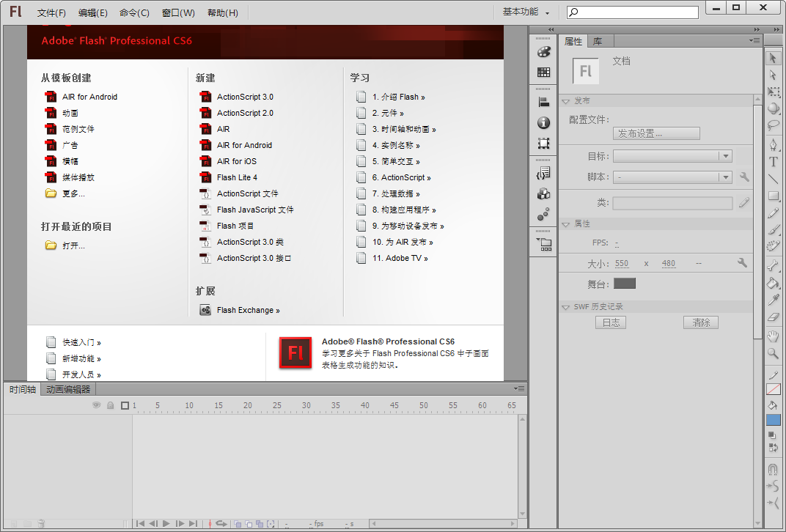Image resolution: width=786 pixels, height=532 pixels.
Task: Switch to the 库 tab
Action: point(598,42)
